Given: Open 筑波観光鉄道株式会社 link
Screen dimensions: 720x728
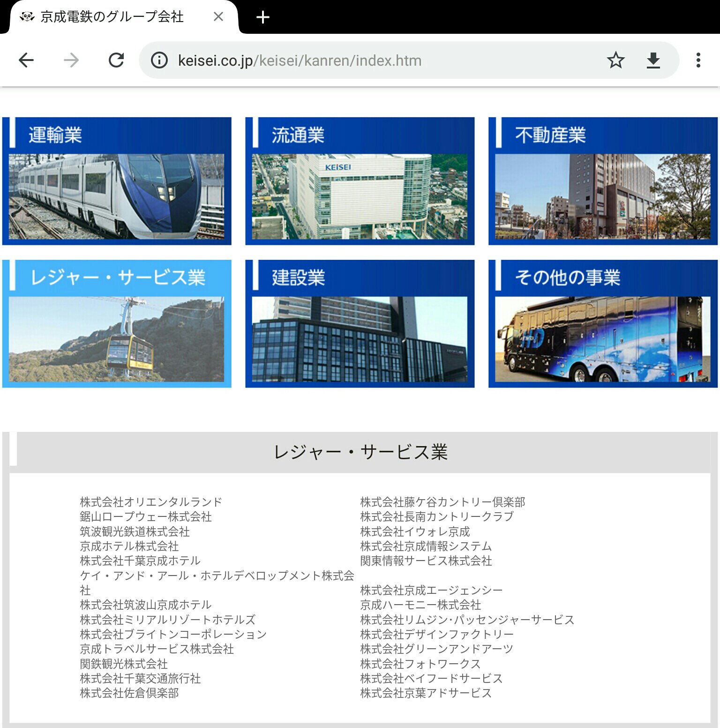Looking at the screenshot, I should point(135,531).
